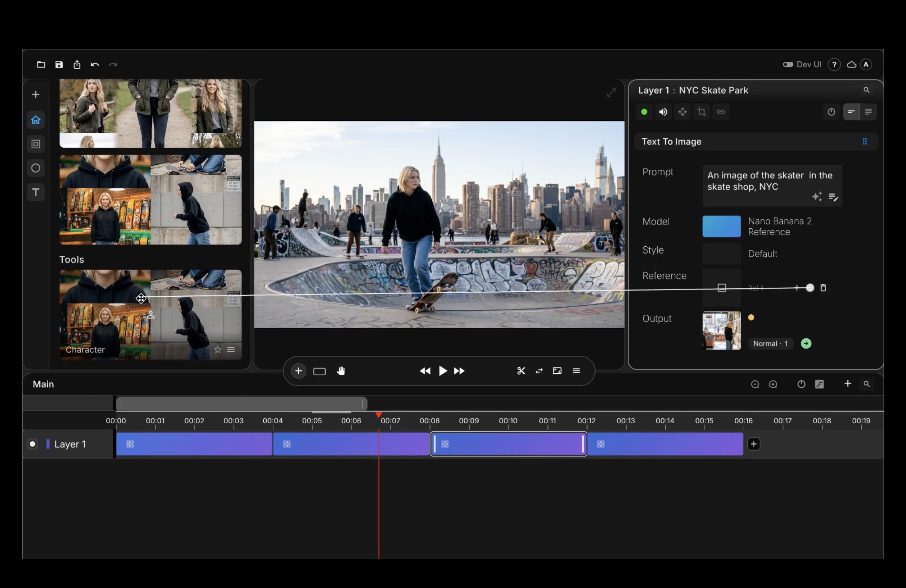This screenshot has height=588, width=906.
Task: Open the playback bar hamburger menu
Action: 576,370
